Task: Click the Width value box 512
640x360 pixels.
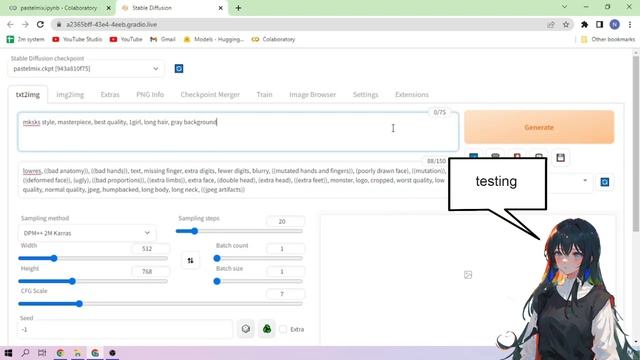Action: 151,249
